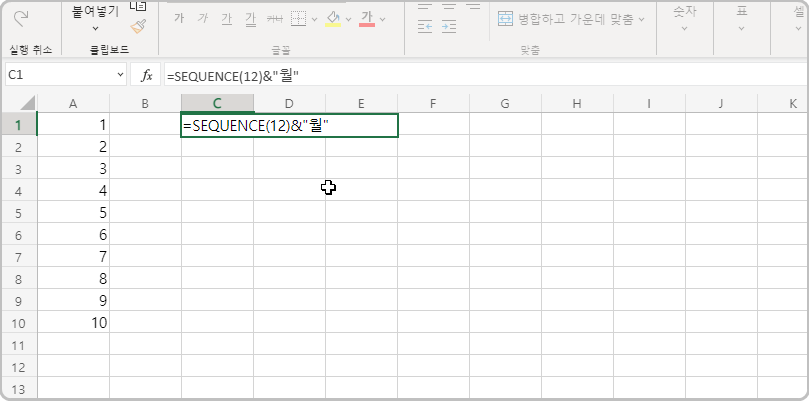Click cell A1 with value 1

point(73,125)
